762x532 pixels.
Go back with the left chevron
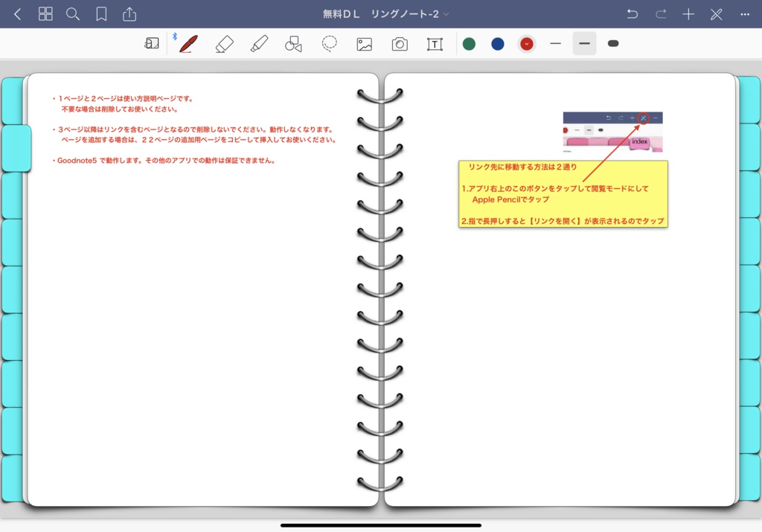coord(18,14)
